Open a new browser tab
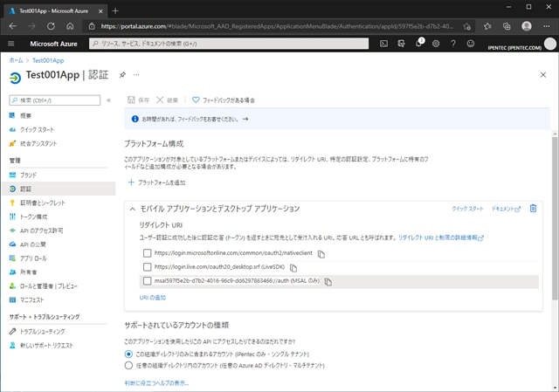This screenshot has width=559, height=392. (x=115, y=11)
